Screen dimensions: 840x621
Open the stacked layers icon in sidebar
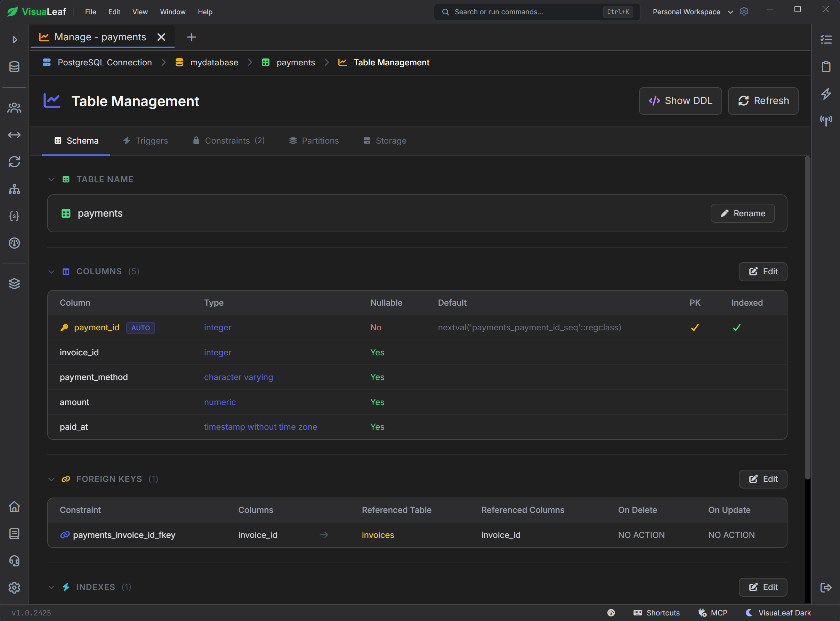pos(14,284)
